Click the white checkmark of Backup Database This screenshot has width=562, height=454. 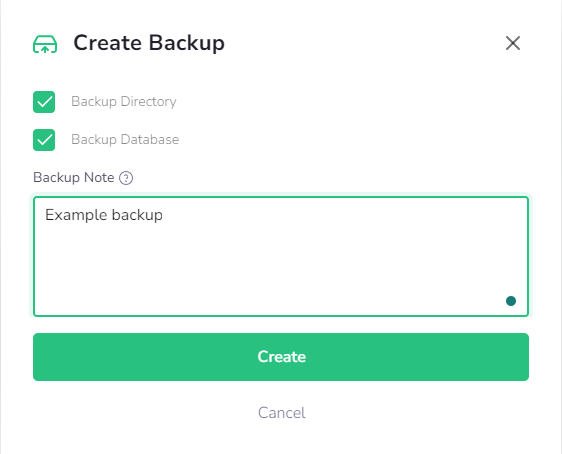[44, 140]
